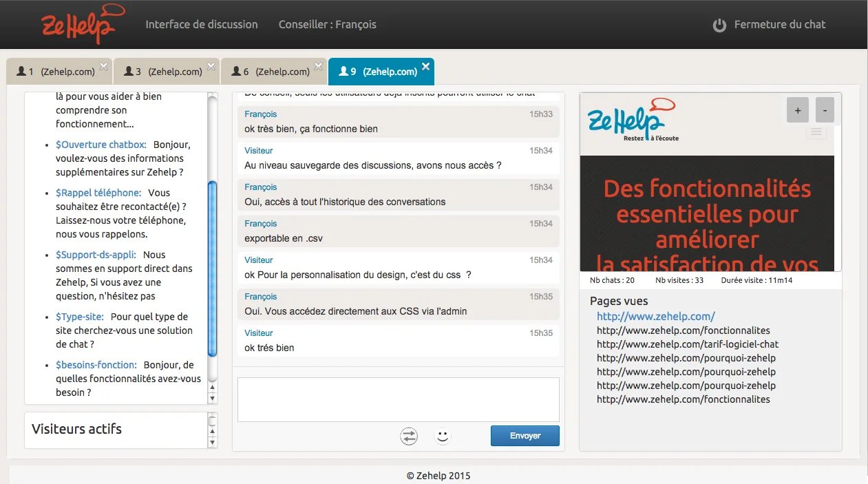Open http://www.zehelp.com/ page link
The height and width of the screenshot is (484, 868).
coord(656,317)
